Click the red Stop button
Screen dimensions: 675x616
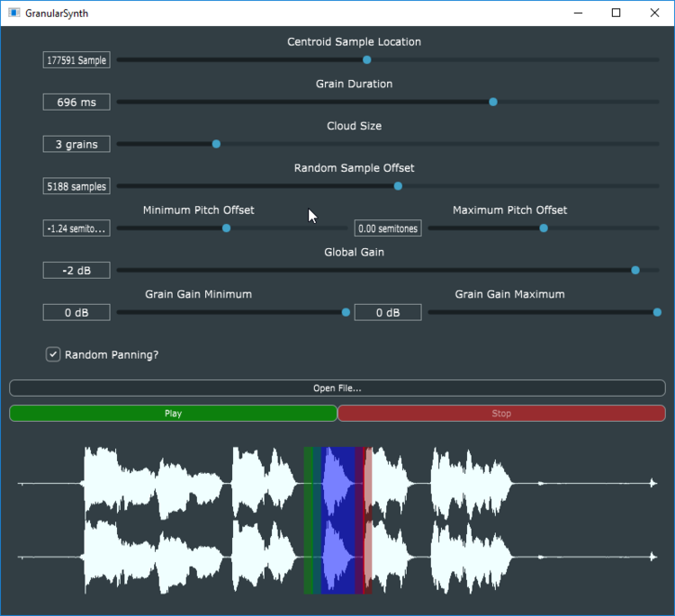point(501,414)
